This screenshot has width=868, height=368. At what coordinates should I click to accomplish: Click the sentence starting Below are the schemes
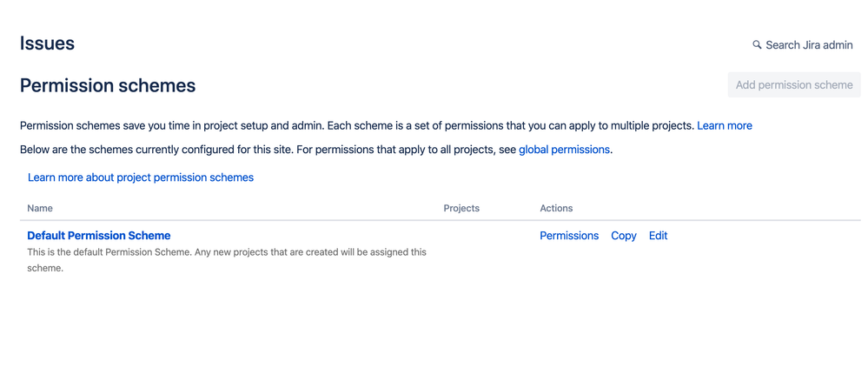tap(316, 150)
